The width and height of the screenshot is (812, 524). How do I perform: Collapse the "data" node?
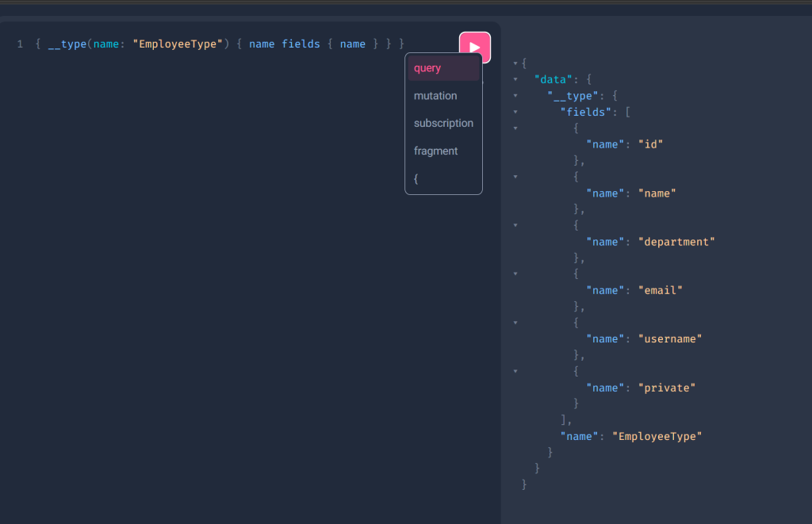pos(515,79)
